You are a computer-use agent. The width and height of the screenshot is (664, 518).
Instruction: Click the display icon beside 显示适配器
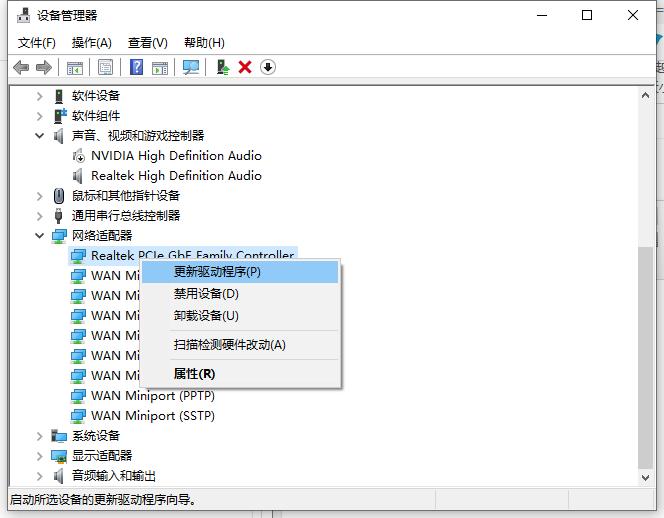(x=59, y=456)
